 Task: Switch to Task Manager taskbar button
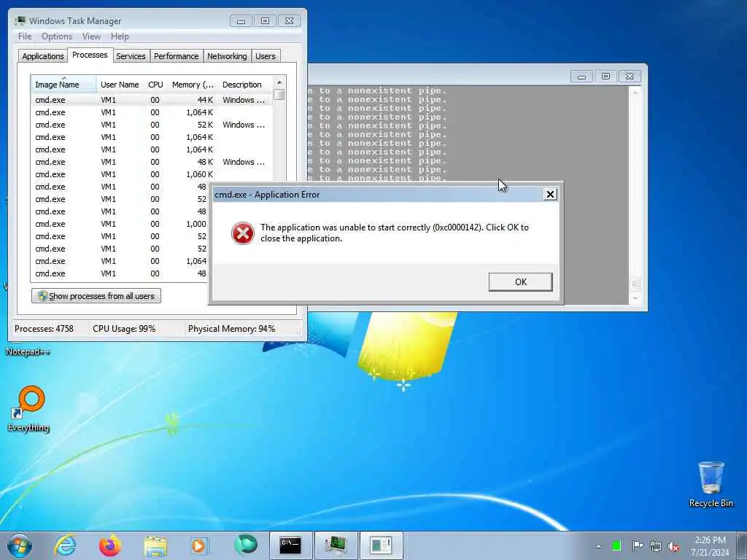tap(336, 545)
